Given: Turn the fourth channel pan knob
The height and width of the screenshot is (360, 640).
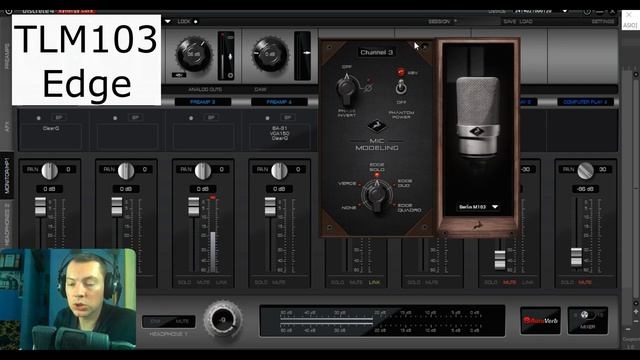Looking at the screenshot, I should pos(279,170).
